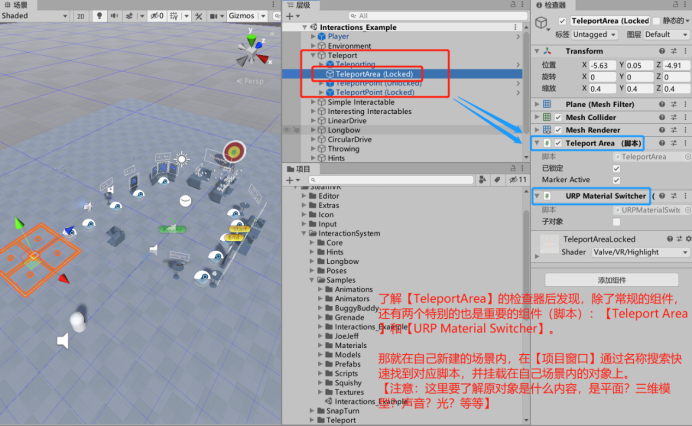692x426 pixels.
Task: Collapse the Transform component foldout
Action: [537, 51]
